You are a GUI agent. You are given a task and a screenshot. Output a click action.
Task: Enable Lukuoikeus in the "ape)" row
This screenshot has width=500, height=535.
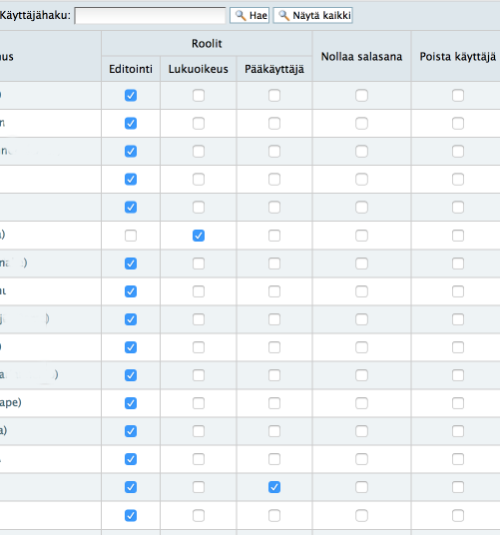click(199, 403)
